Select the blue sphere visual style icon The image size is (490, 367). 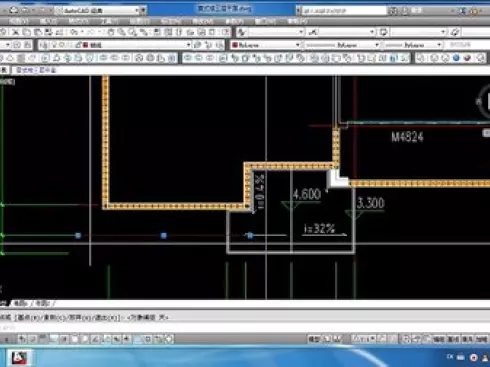[x=456, y=58]
